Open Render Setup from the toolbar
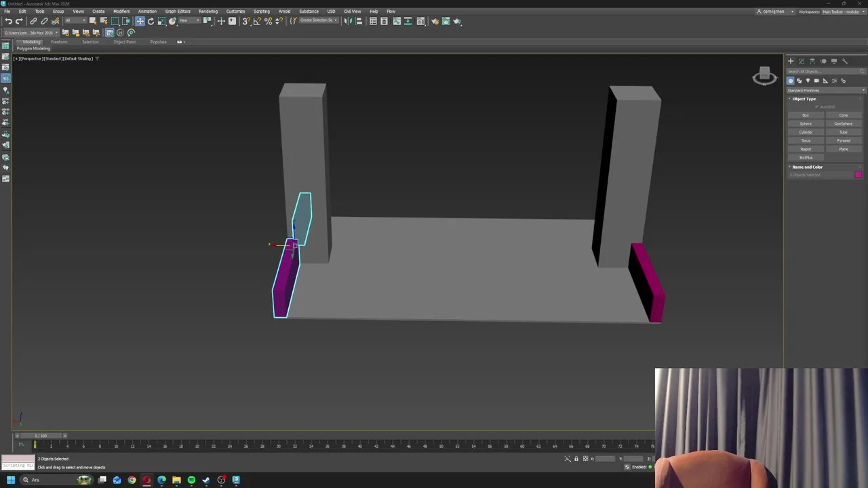 [435, 21]
